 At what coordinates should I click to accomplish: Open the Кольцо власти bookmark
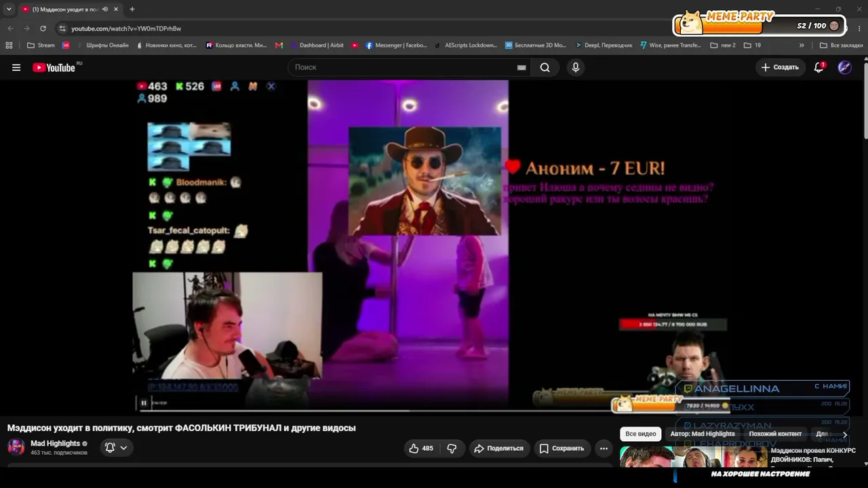coord(236,45)
